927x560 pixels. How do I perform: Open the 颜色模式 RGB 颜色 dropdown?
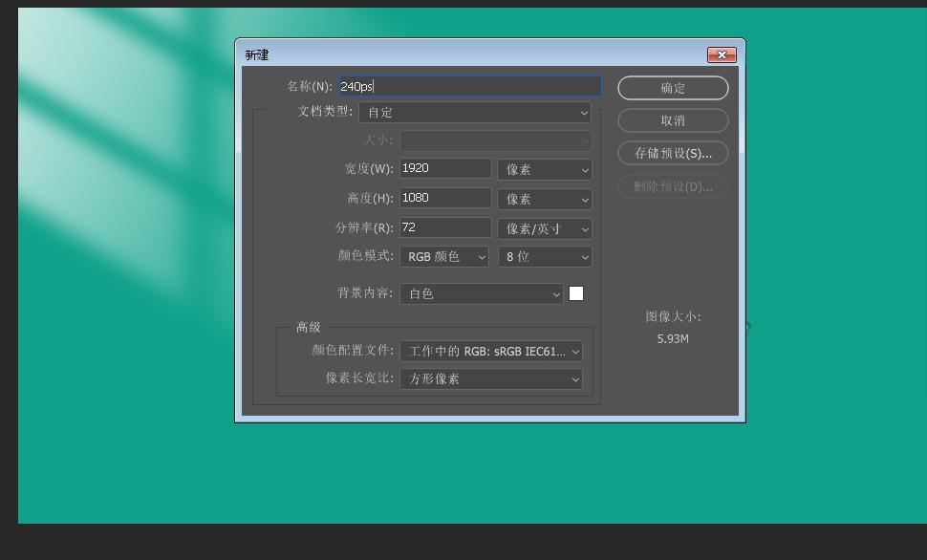[444, 257]
